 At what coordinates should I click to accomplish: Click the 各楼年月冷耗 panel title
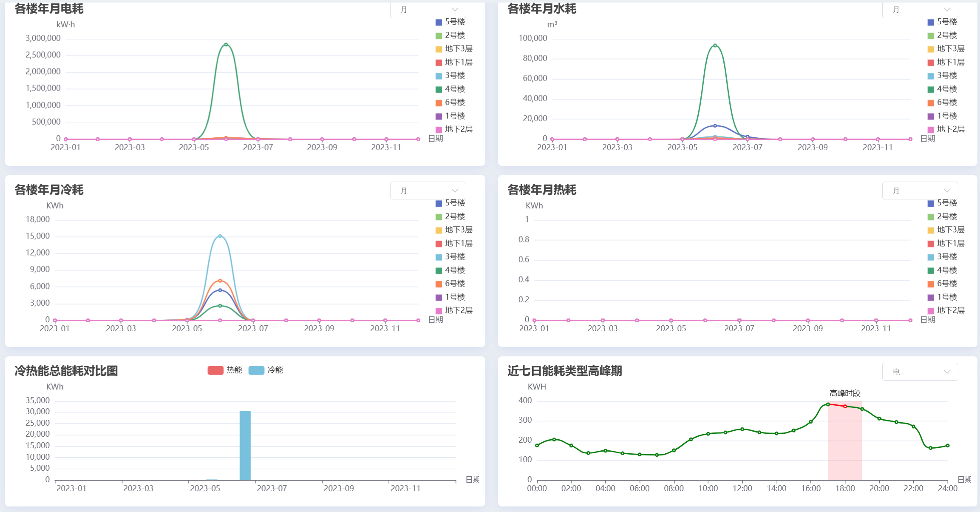[x=49, y=190]
